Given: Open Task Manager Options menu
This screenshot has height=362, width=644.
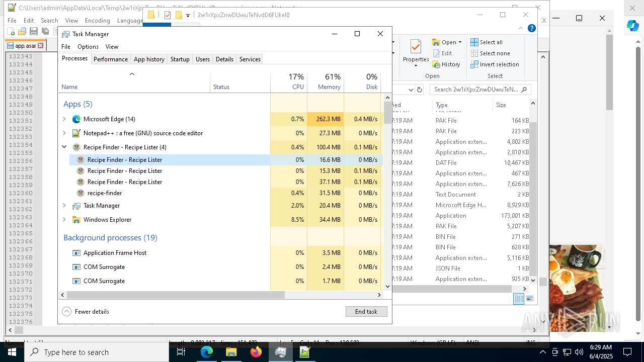Looking at the screenshot, I should [88, 47].
